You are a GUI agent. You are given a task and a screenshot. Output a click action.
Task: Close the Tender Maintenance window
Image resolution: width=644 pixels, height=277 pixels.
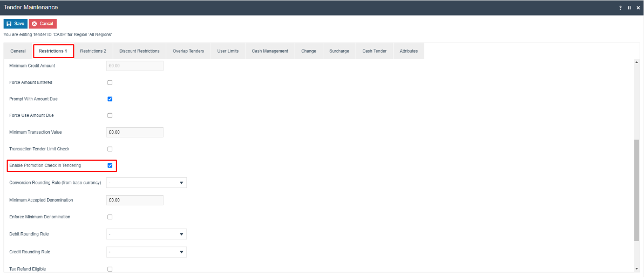tap(638, 8)
